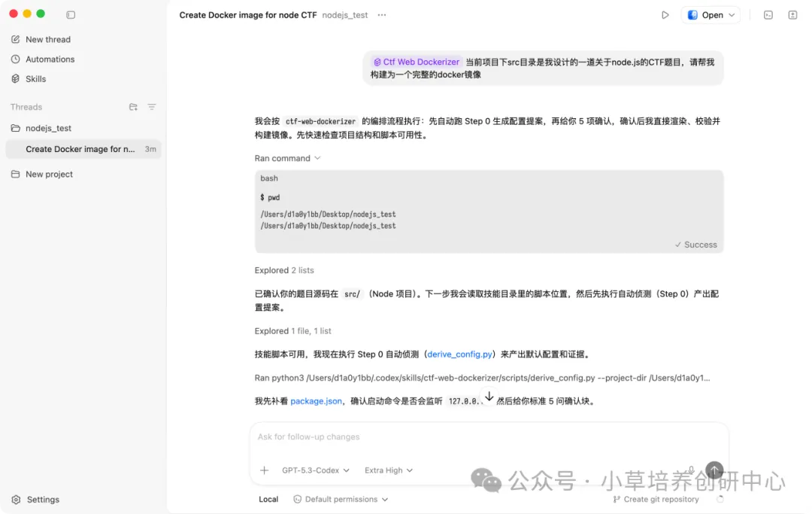812x514 pixels.
Task: Collapse the Ran command section
Action: coord(287,158)
